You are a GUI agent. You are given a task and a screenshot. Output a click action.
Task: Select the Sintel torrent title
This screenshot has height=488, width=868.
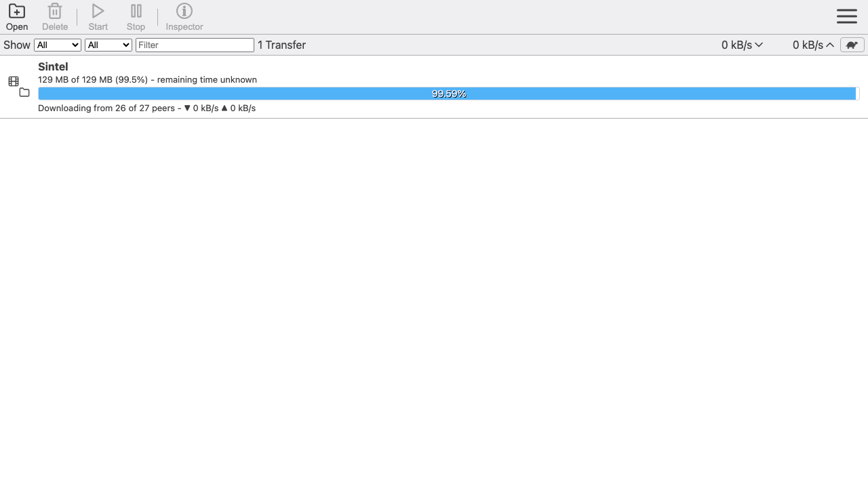click(53, 66)
